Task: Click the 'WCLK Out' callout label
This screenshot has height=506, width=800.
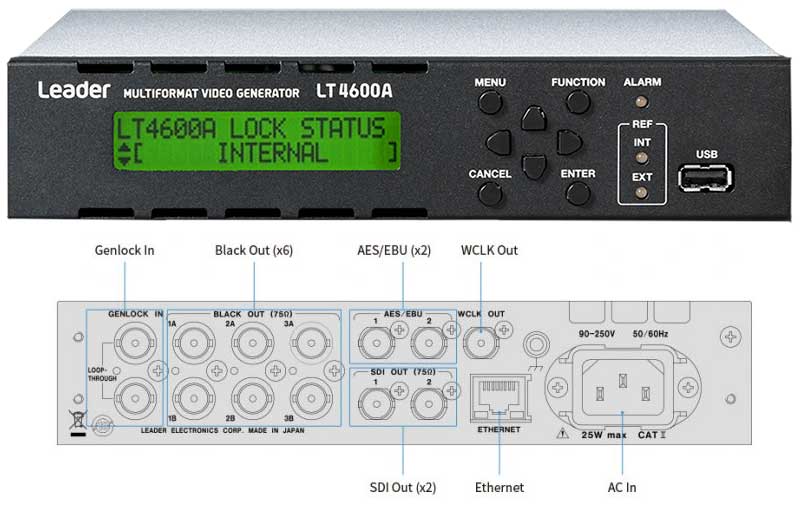Action: point(489,250)
